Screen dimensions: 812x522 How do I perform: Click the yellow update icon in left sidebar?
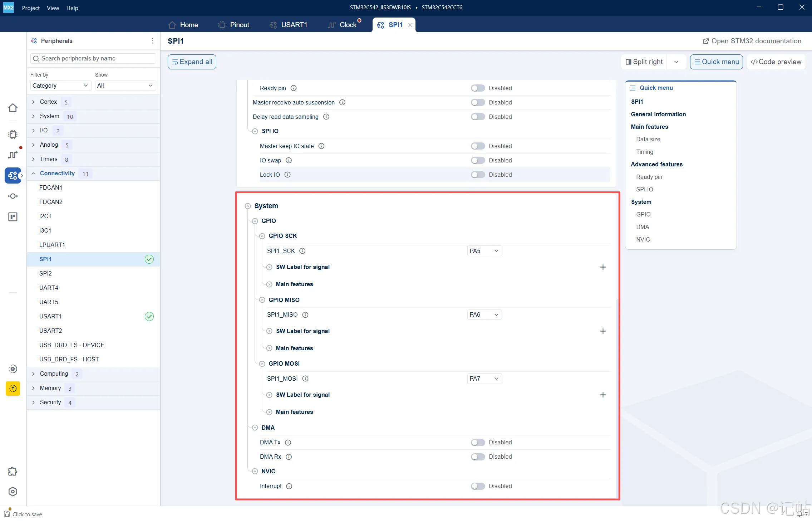[13, 388]
